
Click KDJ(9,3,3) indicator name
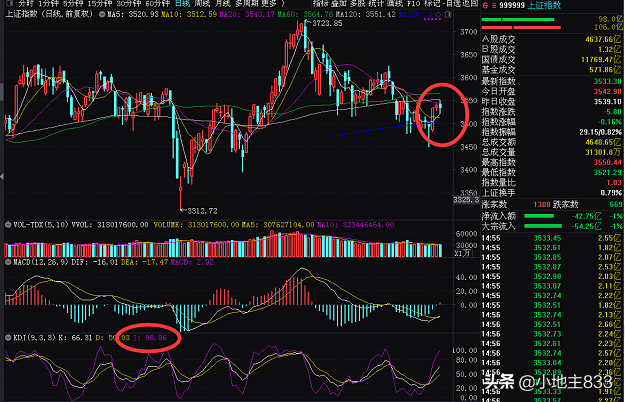click(35, 337)
